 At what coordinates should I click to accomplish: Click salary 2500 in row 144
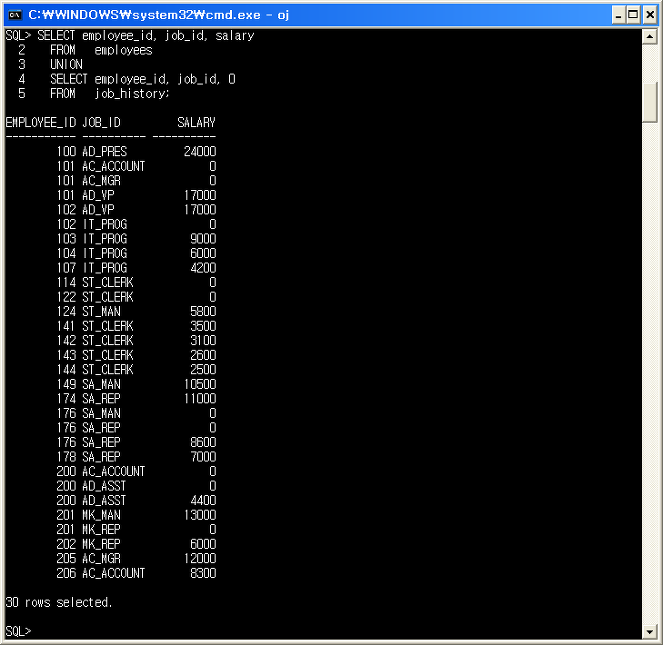click(x=203, y=370)
